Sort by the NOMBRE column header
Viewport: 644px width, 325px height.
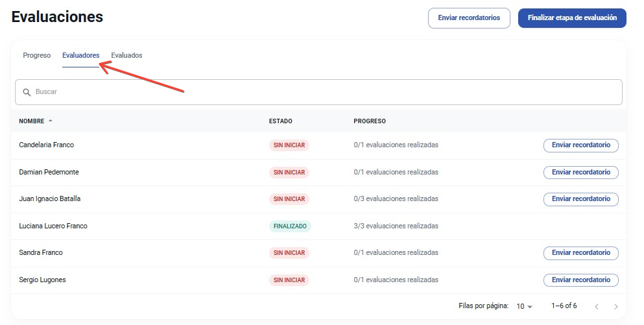coord(32,121)
